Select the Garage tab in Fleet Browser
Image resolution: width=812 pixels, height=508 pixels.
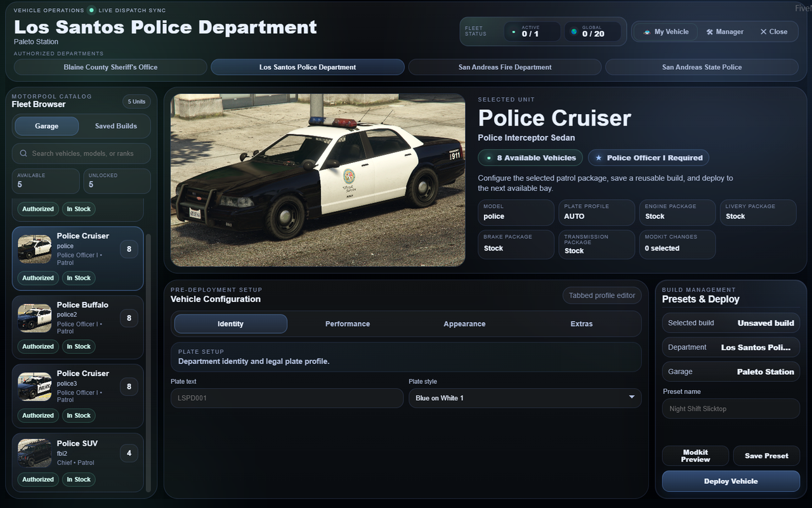(x=47, y=126)
